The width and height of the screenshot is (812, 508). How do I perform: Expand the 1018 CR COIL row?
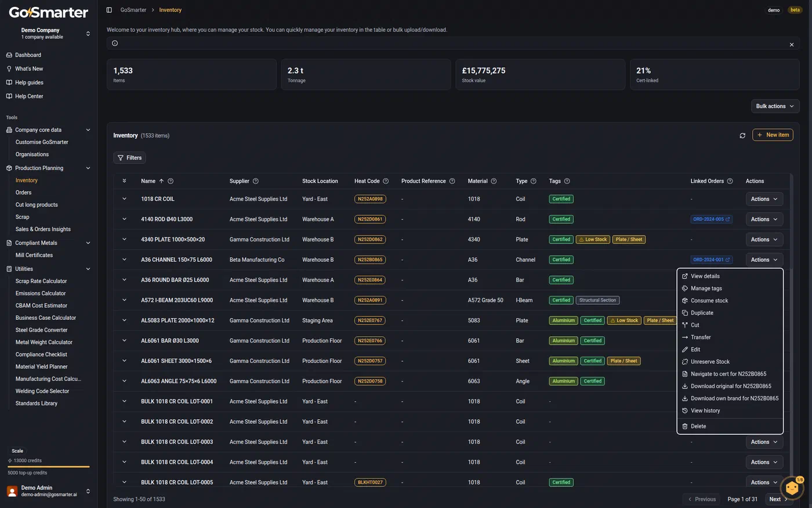pyautogui.click(x=124, y=199)
